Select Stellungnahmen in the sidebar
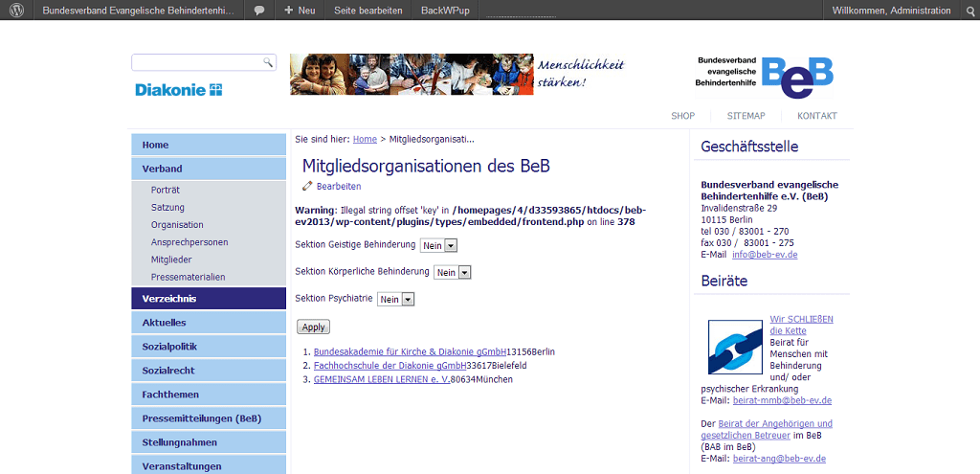 coord(209,442)
